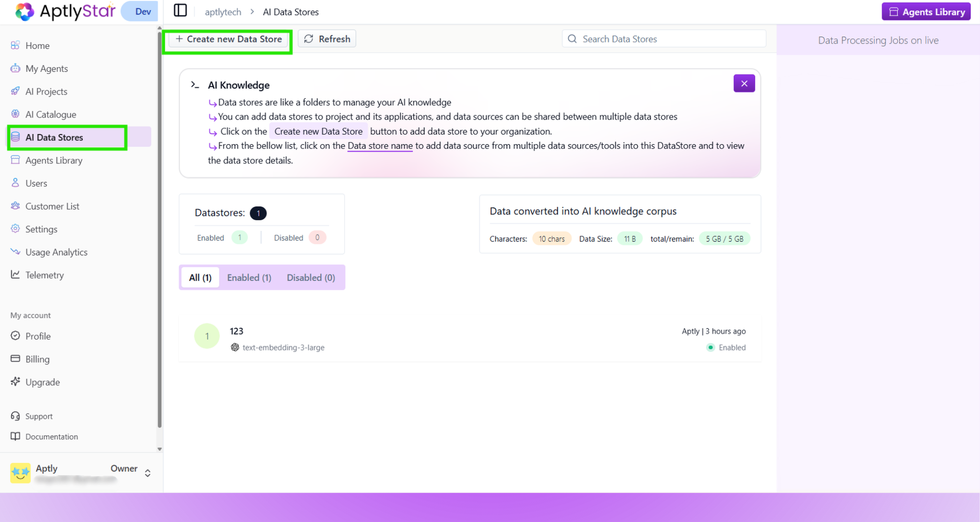Switch to the Enabled (1) tab
The height and width of the screenshot is (522, 980).
pos(249,277)
